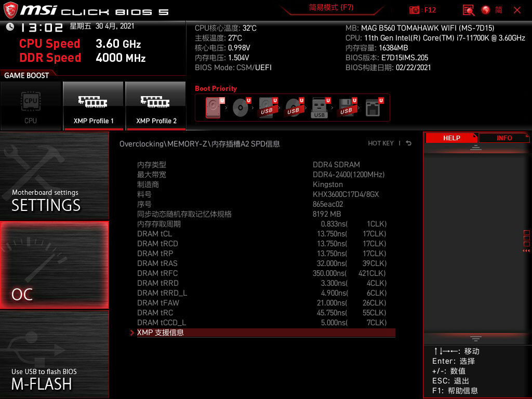
Task: Click the DDR Speed 4000 MHz readout
Action: (x=83, y=58)
